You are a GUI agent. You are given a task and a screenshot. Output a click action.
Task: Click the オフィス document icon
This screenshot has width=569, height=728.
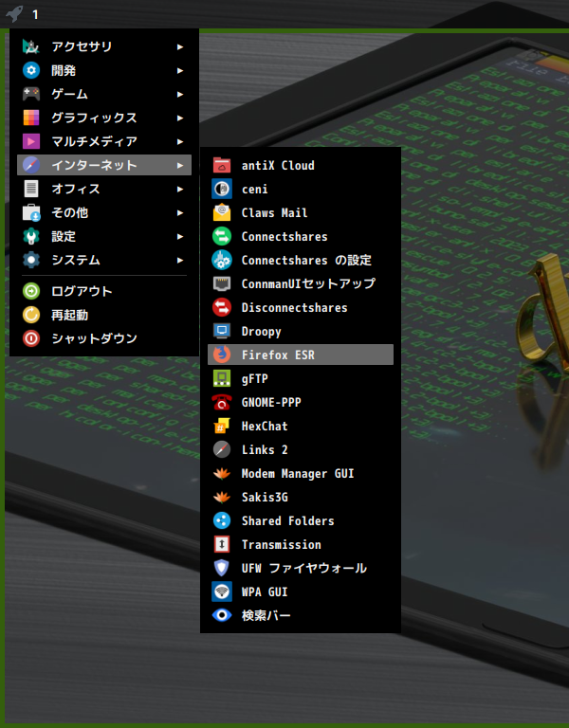[x=31, y=189]
